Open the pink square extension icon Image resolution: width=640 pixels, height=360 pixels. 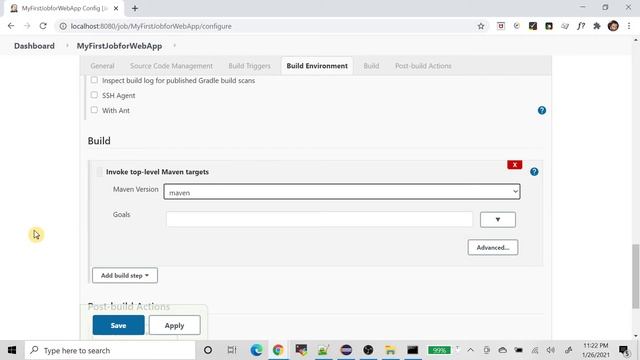tap(501, 26)
